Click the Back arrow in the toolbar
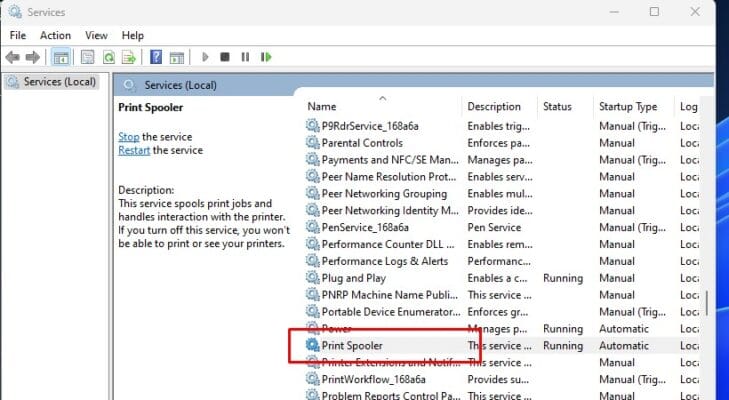Viewport: 729px width, 400px height. coord(13,57)
